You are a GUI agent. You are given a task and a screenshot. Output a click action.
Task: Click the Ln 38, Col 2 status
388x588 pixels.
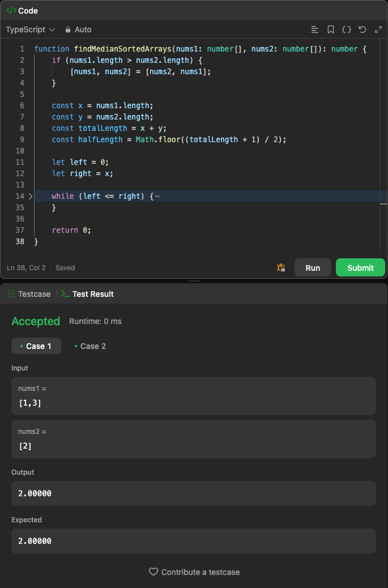click(26, 268)
